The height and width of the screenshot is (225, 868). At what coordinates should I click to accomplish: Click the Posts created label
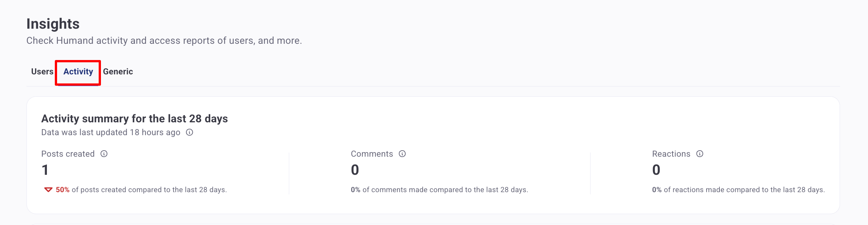click(68, 154)
